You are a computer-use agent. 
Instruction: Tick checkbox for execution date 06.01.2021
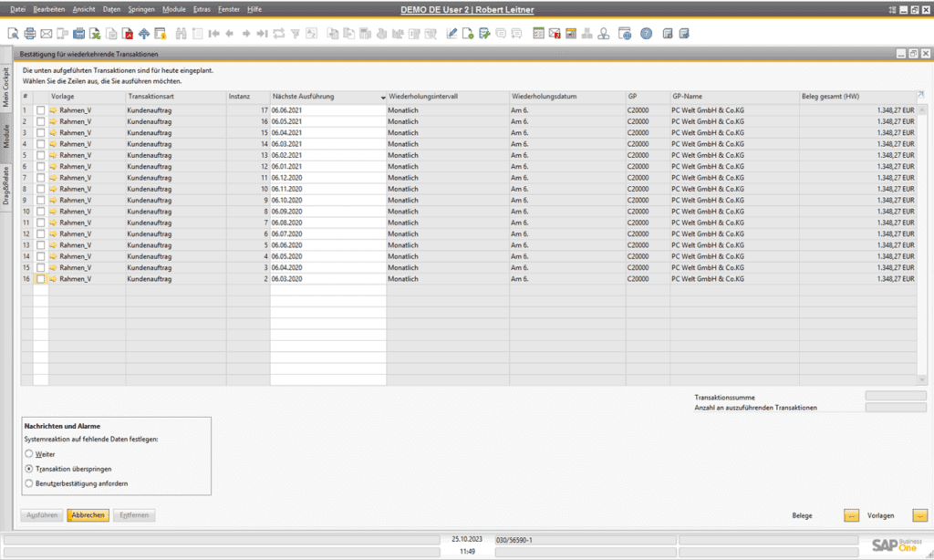click(40, 166)
